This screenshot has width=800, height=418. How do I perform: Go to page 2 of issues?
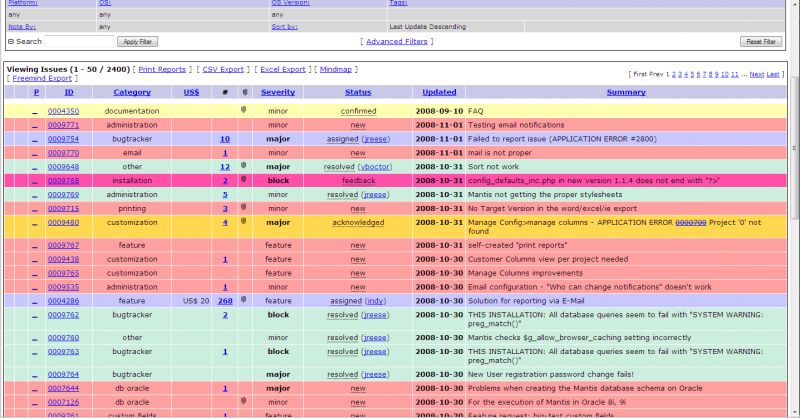coord(674,74)
